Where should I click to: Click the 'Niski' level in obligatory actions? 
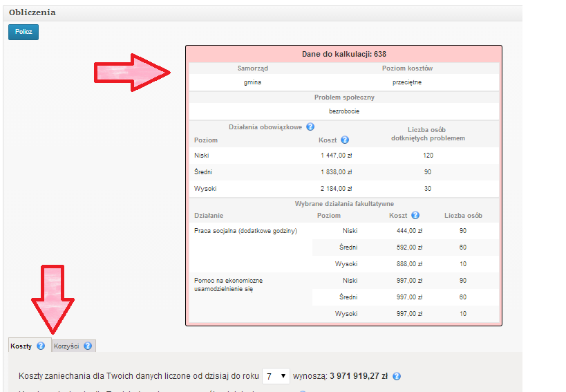click(201, 156)
